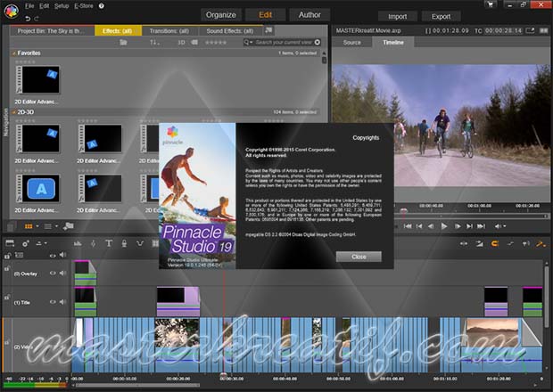The height and width of the screenshot is (392, 553).
Task: Toggle the 3D filter in library
Action: (x=181, y=42)
